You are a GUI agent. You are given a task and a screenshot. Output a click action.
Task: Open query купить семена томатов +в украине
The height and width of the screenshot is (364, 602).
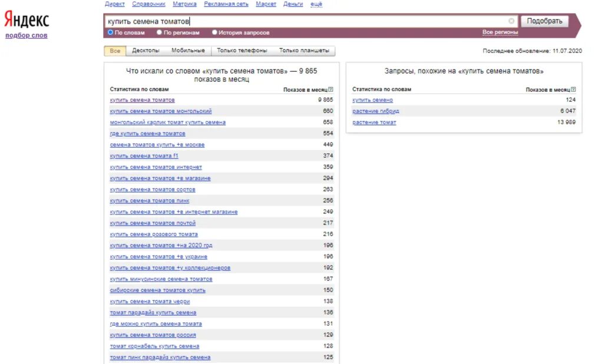158,256
